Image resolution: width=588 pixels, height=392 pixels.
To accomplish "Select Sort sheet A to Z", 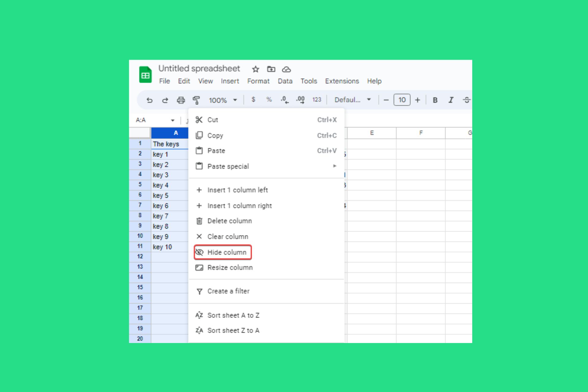I will pos(266,315).
